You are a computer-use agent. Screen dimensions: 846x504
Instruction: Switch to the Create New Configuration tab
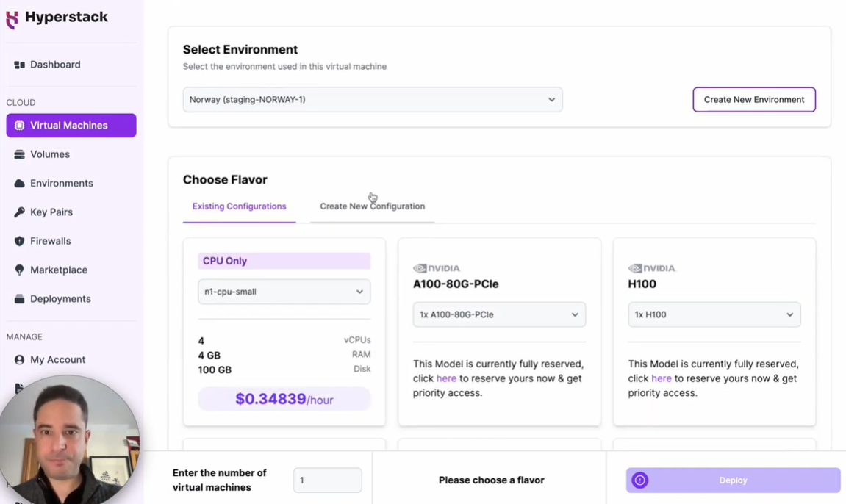(x=372, y=206)
